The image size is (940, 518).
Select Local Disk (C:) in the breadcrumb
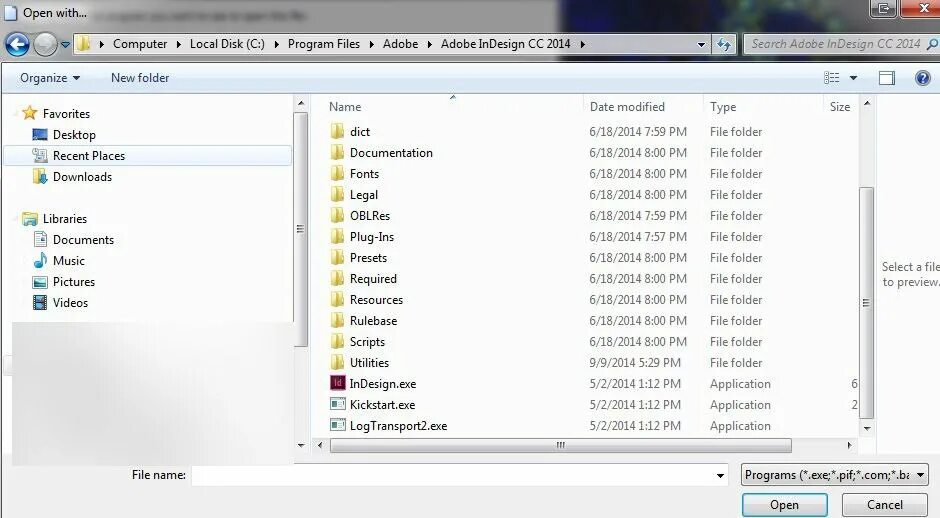[227, 44]
